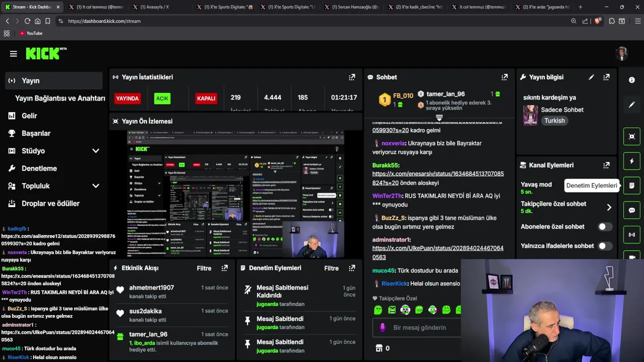Open the UlkePuan status link in Sohbet
The image size is (644, 362).
point(438,252)
